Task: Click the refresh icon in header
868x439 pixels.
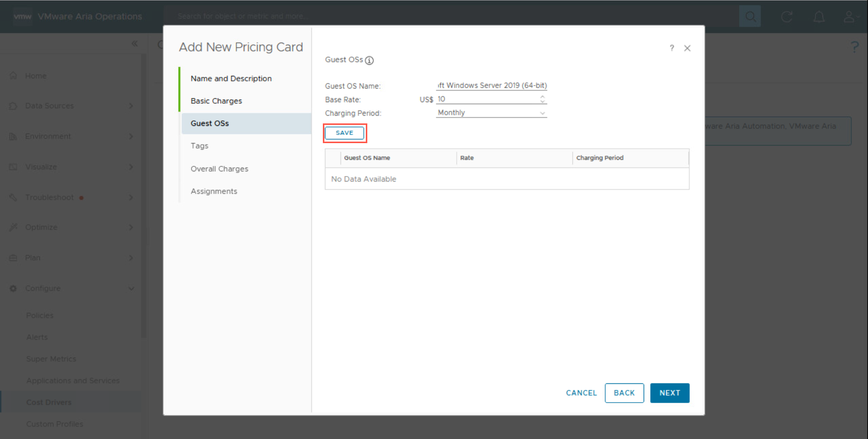Action: pos(786,17)
